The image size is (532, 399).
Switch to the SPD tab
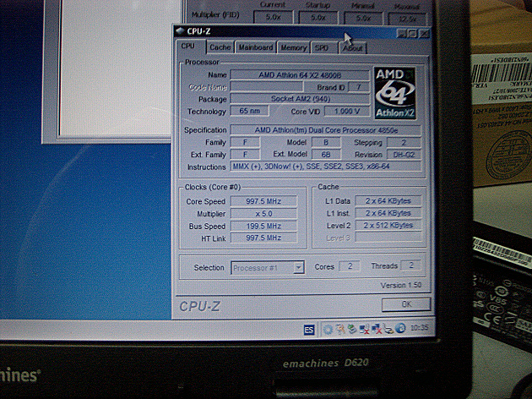(321, 48)
